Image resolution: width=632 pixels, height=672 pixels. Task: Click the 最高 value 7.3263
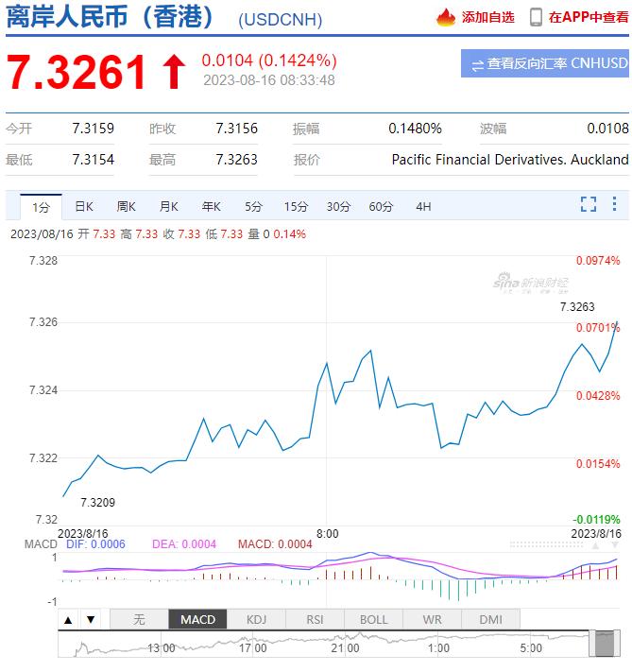[x=236, y=160]
